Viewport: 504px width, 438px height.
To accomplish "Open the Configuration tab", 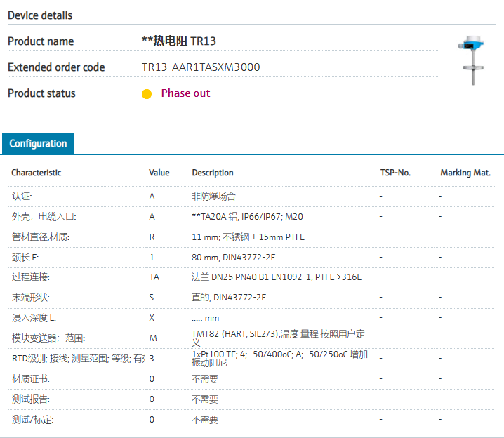I will coord(38,144).
